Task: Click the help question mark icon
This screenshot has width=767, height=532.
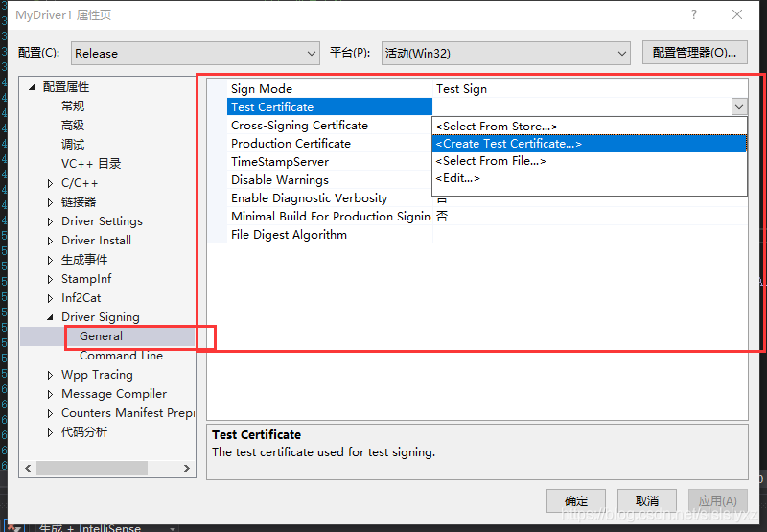Action: coord(693,14)
